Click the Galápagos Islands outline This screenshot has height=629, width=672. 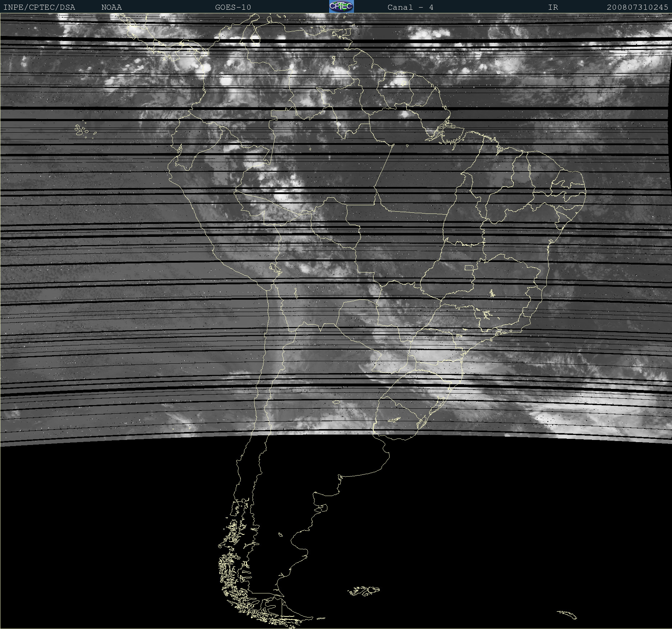click(81, 130)
